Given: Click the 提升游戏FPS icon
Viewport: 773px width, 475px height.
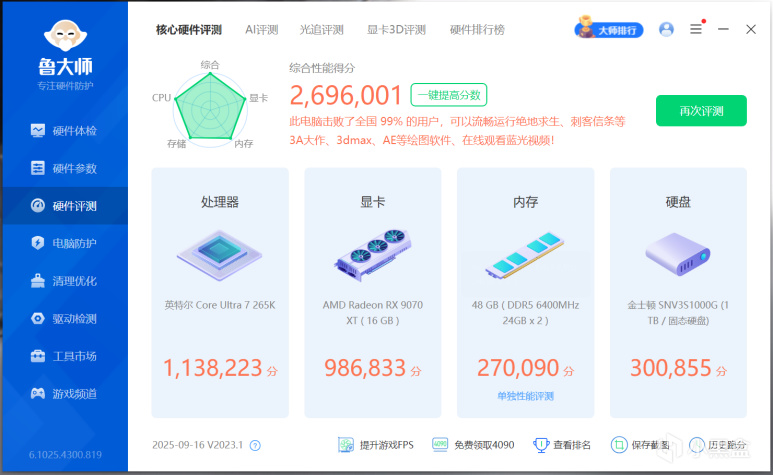Looking at the screenshot, I should pyautogui.click(x=346, y=445).
